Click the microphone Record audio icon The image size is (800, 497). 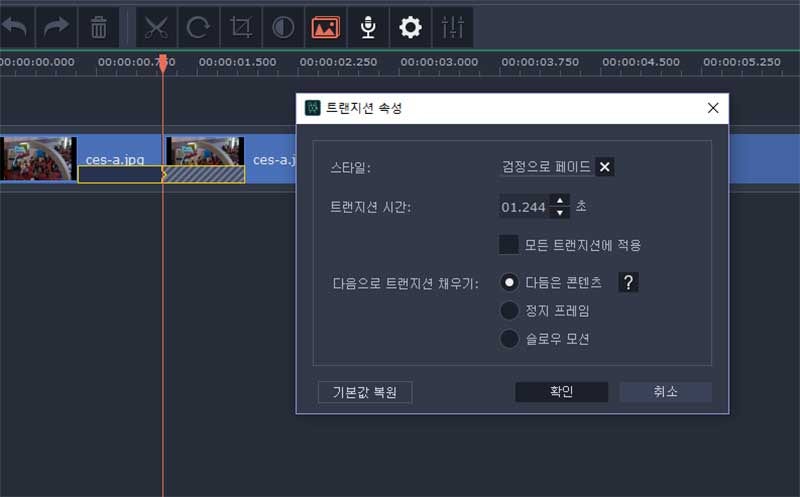(x=368, y=27)
